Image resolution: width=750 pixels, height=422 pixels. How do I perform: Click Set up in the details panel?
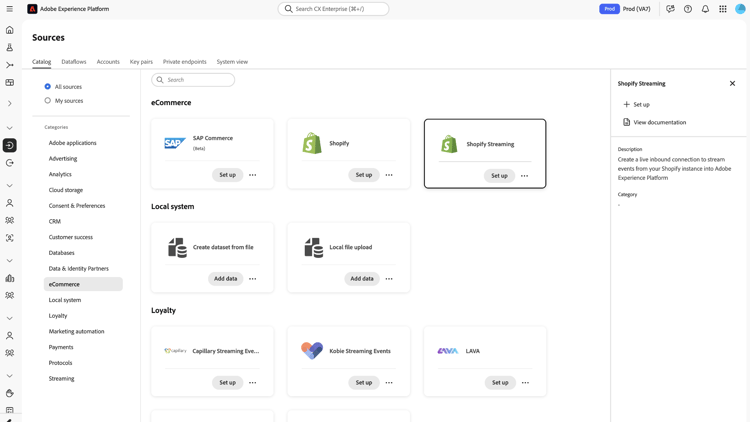click(x=637, y=104)
